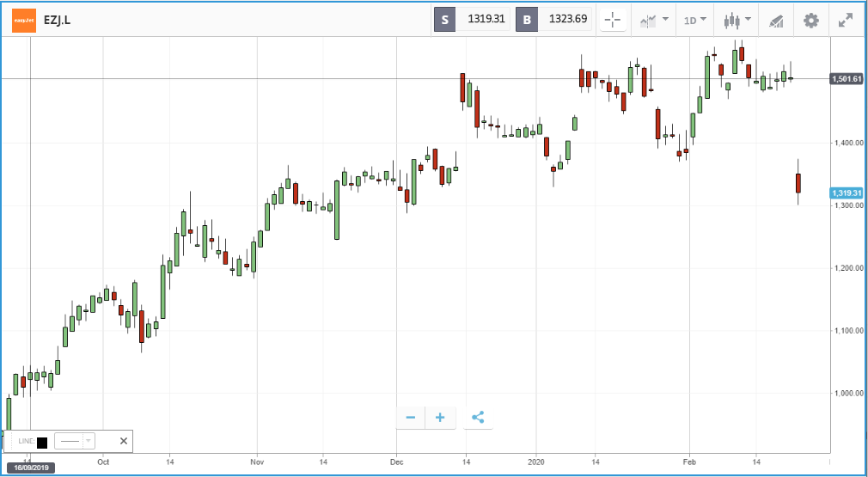Image resolution: width=868 pixels, height=477 pixels.
Task: Zoom out chart with minus button
Action: click(x=411, y=417)
